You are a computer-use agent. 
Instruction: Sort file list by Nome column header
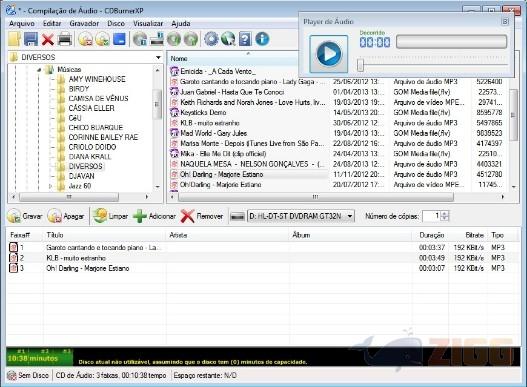pyautogui.click(x=179, y=59)
